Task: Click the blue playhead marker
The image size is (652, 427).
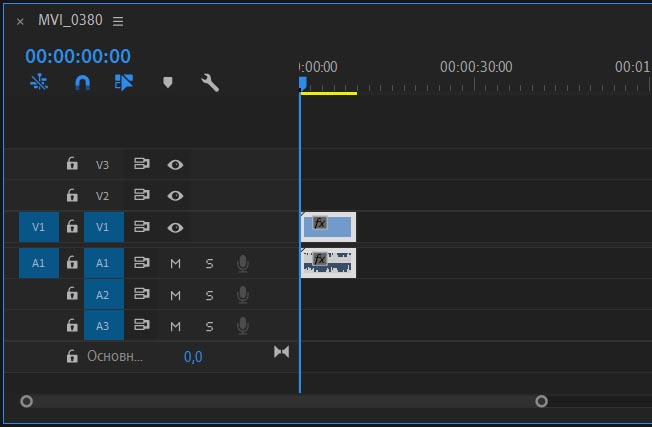Action: coord(303,83)
